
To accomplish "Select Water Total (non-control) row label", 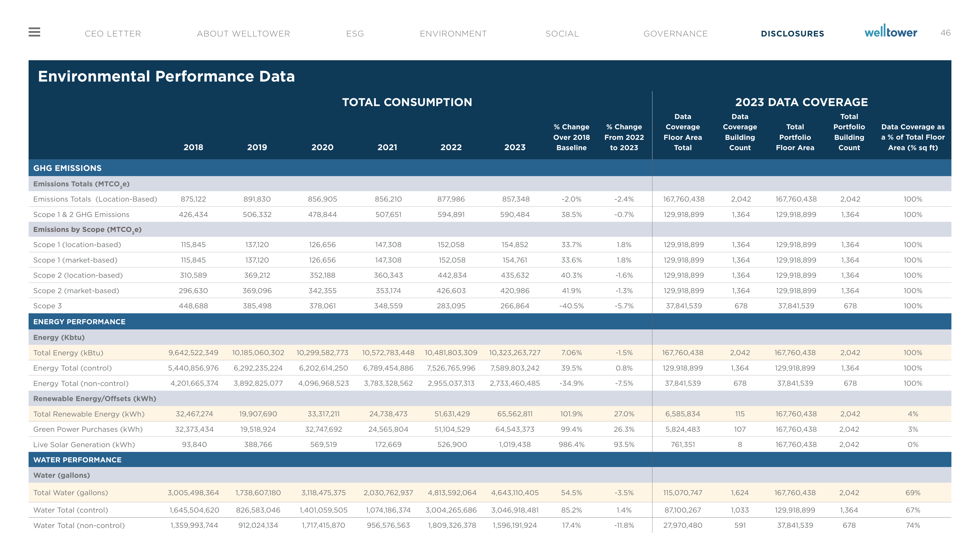I will coord(79,526).
